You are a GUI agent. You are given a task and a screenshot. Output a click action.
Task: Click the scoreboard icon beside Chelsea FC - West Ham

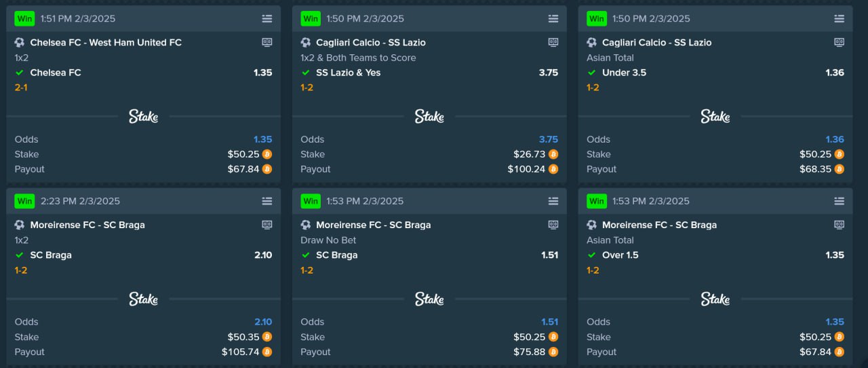(x=267, y=42)
